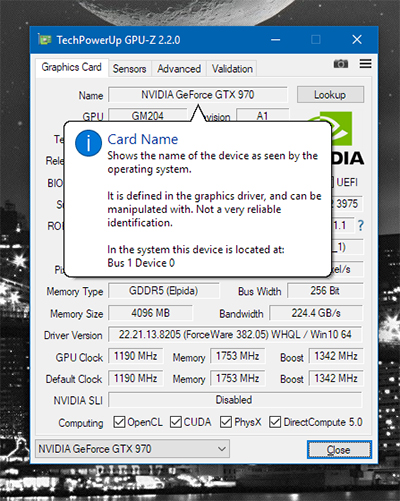The image size is (400, 501).
Task: Click the Bus 1 Device 0 text
Action: [x=141, y=263]
